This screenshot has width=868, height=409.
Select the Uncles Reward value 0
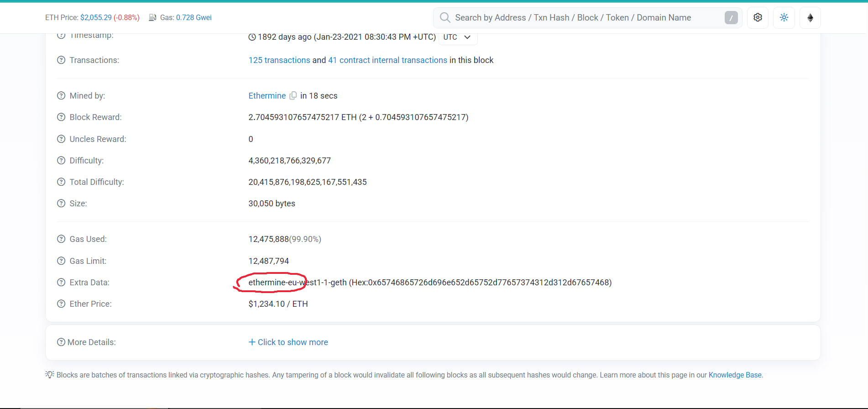tap(251, 139)
